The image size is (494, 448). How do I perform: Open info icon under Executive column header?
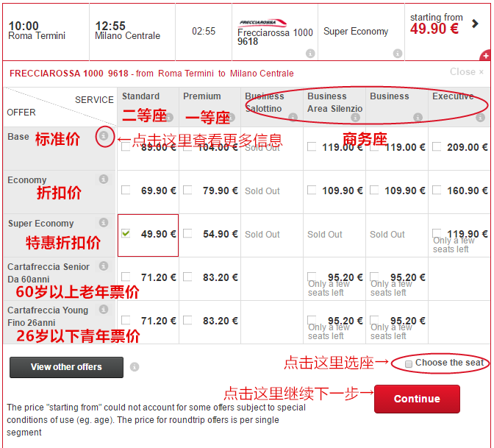[480, 118]
